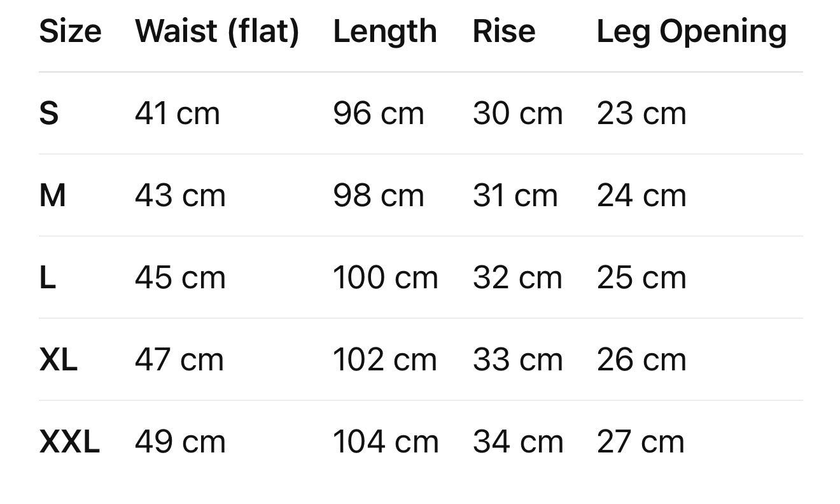Click the 100 cm length value
The width and height of the screenshot is (840, 504).
[386, 278]
